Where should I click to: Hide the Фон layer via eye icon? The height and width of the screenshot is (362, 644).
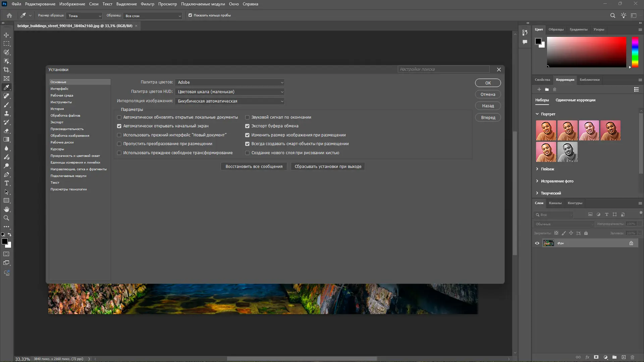537,243
